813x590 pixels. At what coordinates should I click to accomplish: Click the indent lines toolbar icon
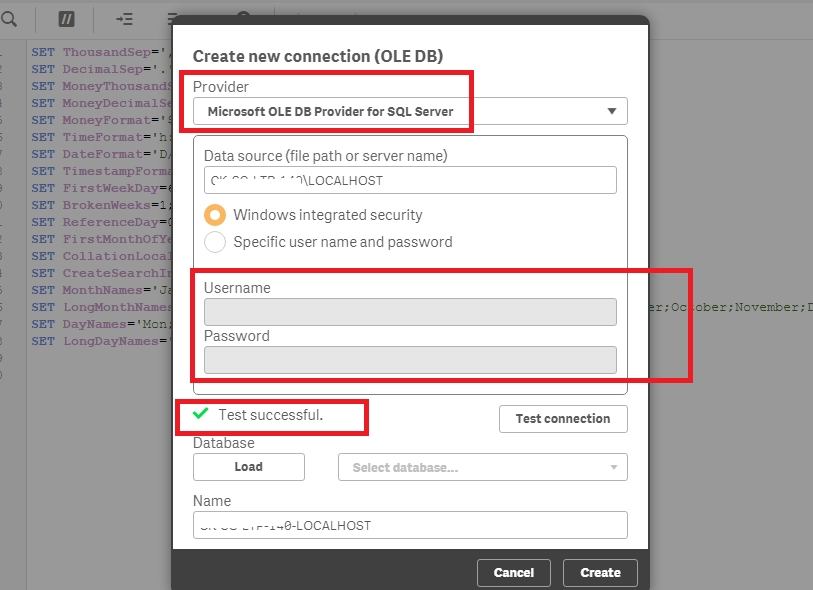[x=124, y=18]
